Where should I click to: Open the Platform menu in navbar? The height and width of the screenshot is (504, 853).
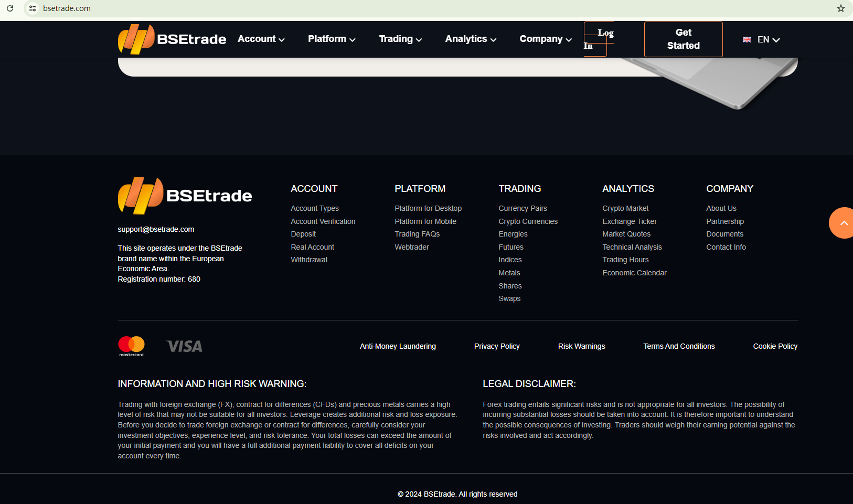[x=332, y=39]
